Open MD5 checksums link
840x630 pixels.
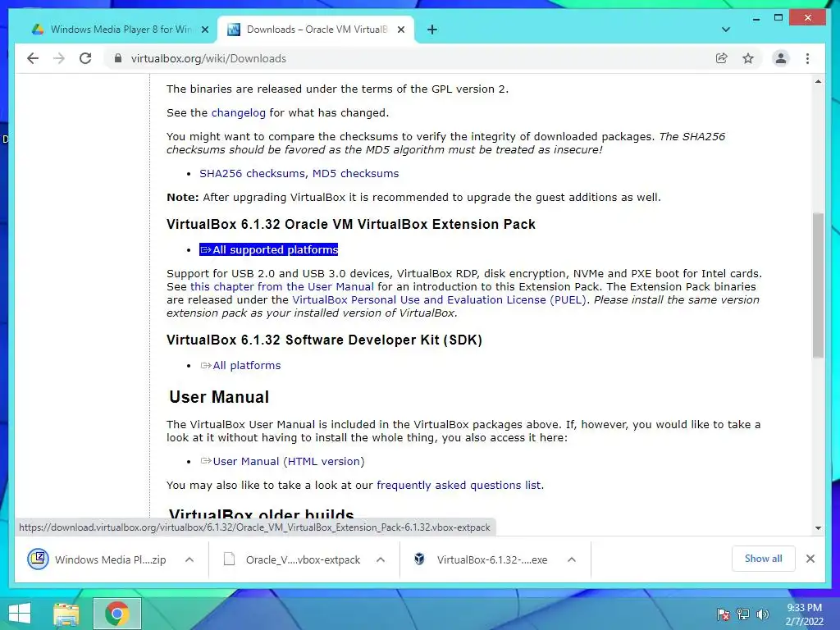pos(356,174)
